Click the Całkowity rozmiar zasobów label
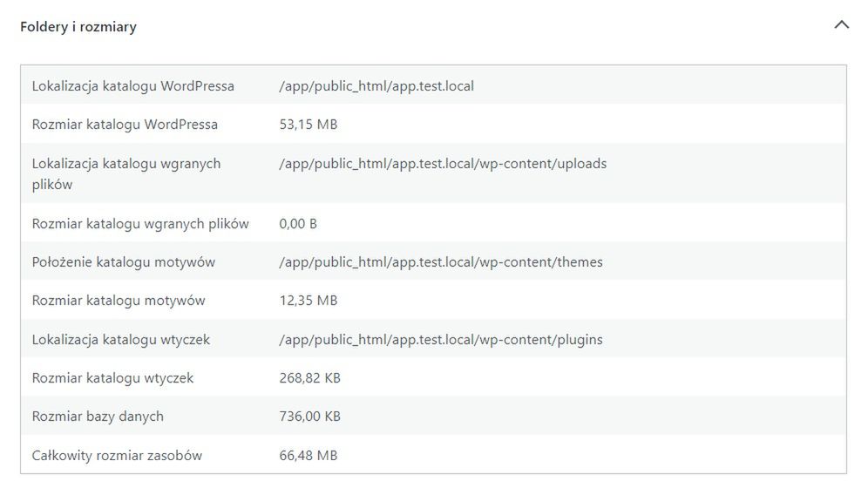868x488 pixels. (117, 456)
